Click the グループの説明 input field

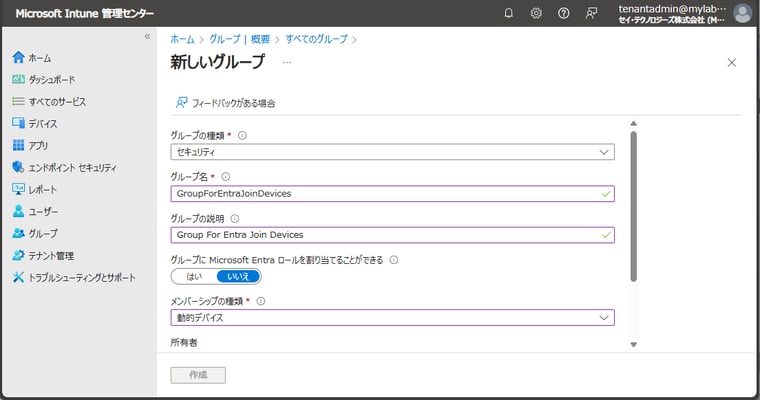tap(393, 235)
